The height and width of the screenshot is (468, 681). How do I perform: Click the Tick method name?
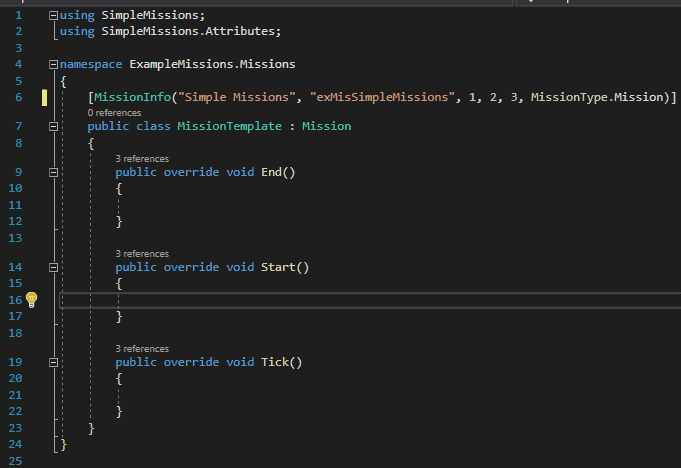coord(275,362)
